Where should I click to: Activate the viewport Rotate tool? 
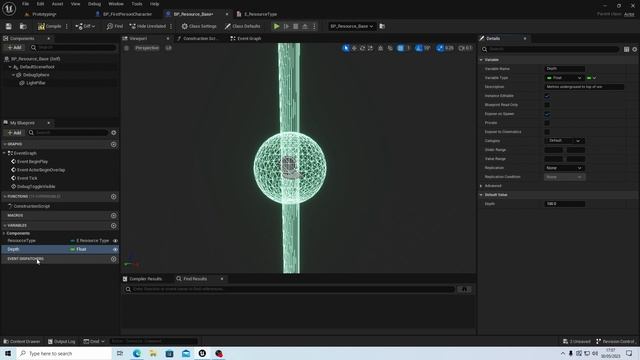(362, 48)
